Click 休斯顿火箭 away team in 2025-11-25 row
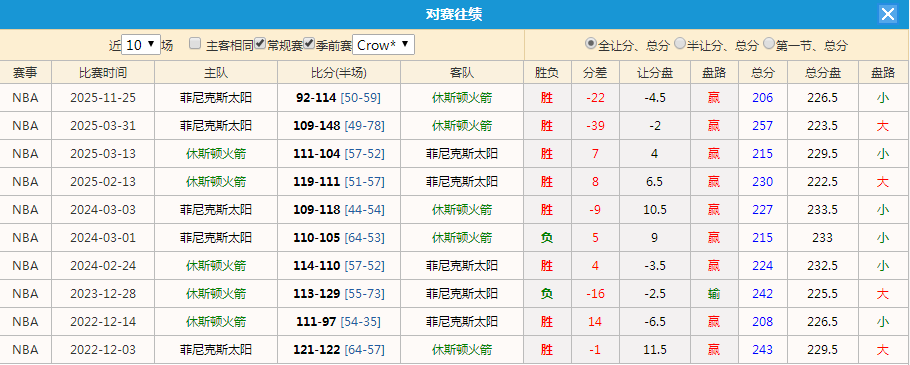The height and width of the screenshot is (365, 910). tap(462, 98)
